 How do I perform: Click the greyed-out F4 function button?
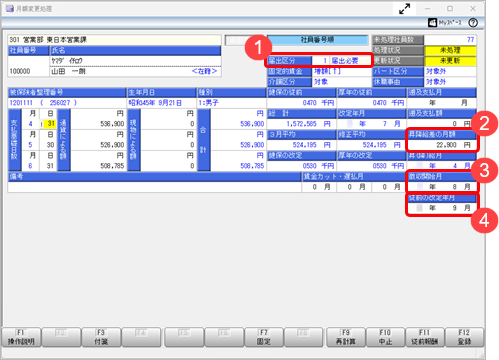[141, 337]
